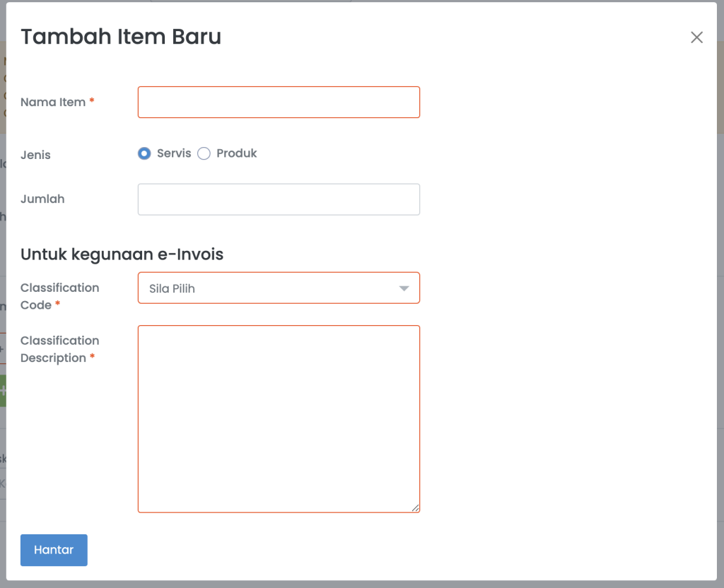This screenshot has width=724, height=588.
Task: Choose the Produk radio button circle
Action: (204, 153)
